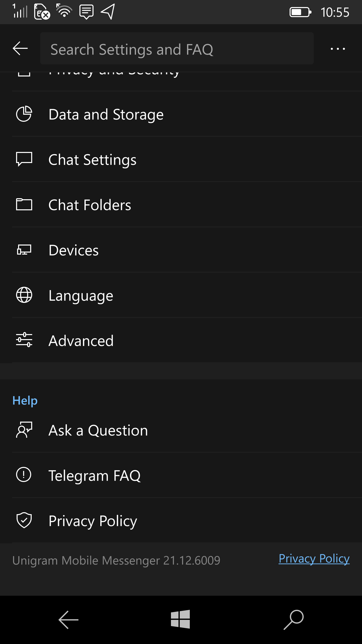Screen dimensions: 362x644
Task: Focus the Search Settings and FAQ field
Action: pyautogui.click(x=177, y=48)
